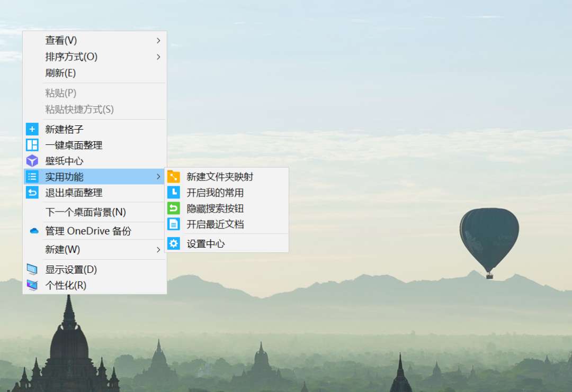This screenshot has height=392, width=572.
Task: Select 粘贴快捷方式(S) menu entry
Action: click(x=94, y=110)
